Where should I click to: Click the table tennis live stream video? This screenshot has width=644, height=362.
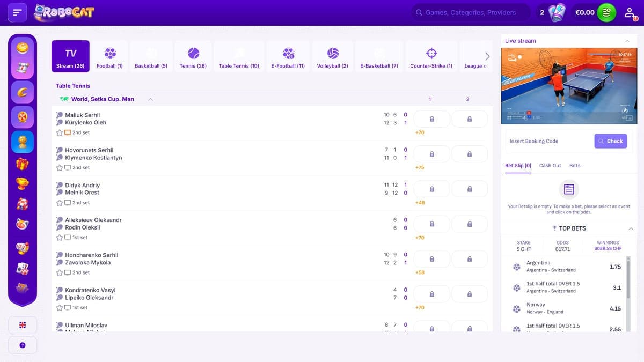(569, 86)
